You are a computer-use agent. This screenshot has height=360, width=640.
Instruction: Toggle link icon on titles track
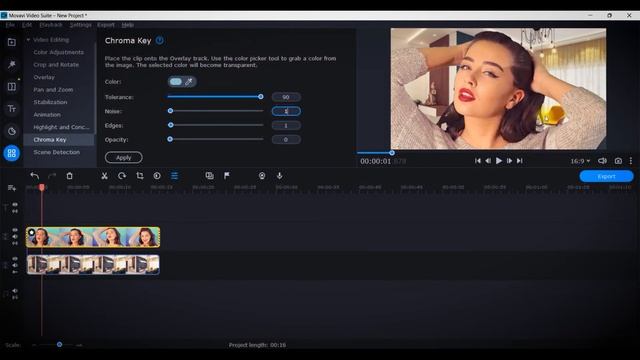coord(15,211)
